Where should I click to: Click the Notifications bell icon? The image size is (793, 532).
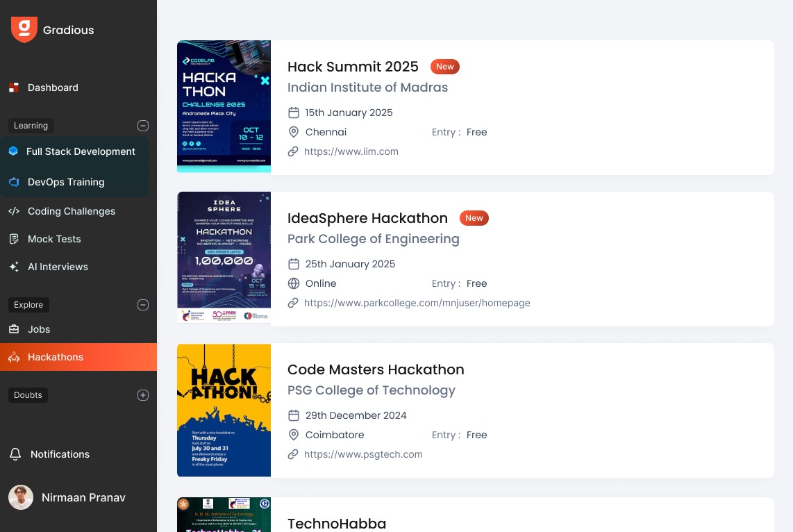pos(15,454)
